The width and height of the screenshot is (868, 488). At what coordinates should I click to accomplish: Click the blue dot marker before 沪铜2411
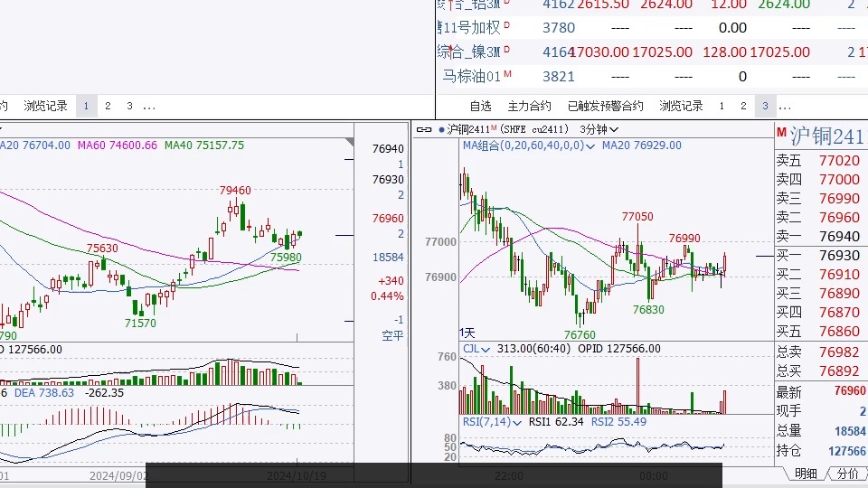pos(442,130)
